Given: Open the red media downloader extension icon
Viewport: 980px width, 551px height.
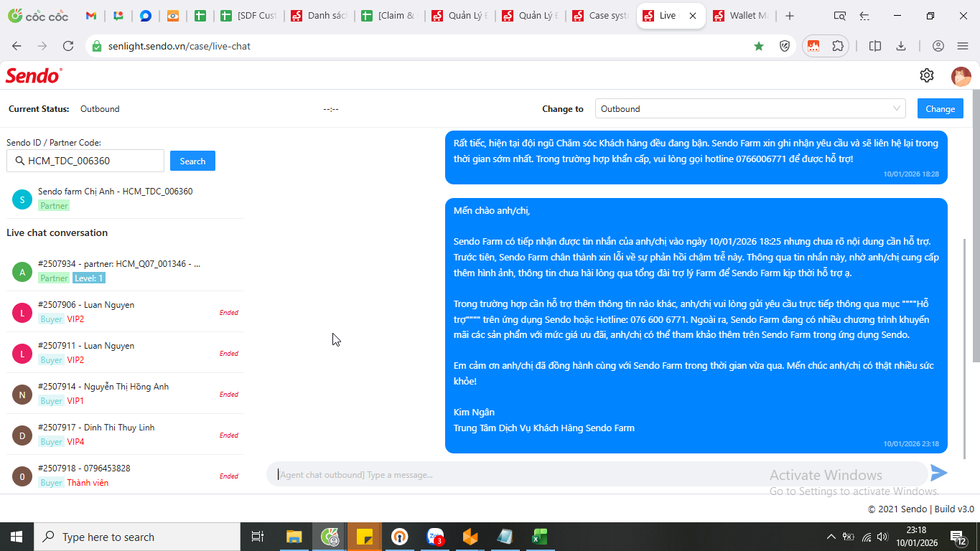Looking at the screenshot, I should click(813, 46).
